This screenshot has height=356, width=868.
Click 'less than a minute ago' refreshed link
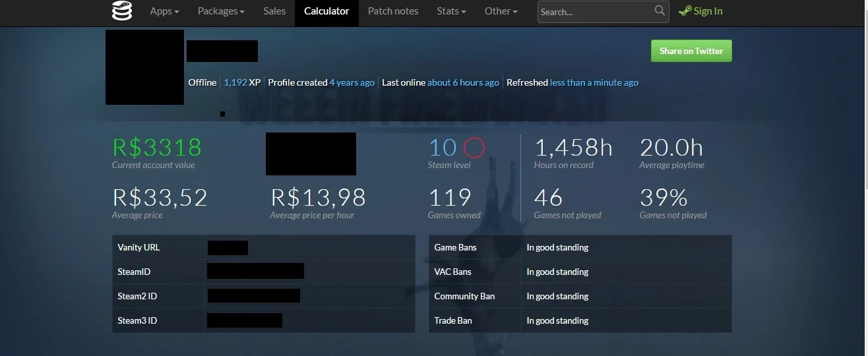click(594, 82)
